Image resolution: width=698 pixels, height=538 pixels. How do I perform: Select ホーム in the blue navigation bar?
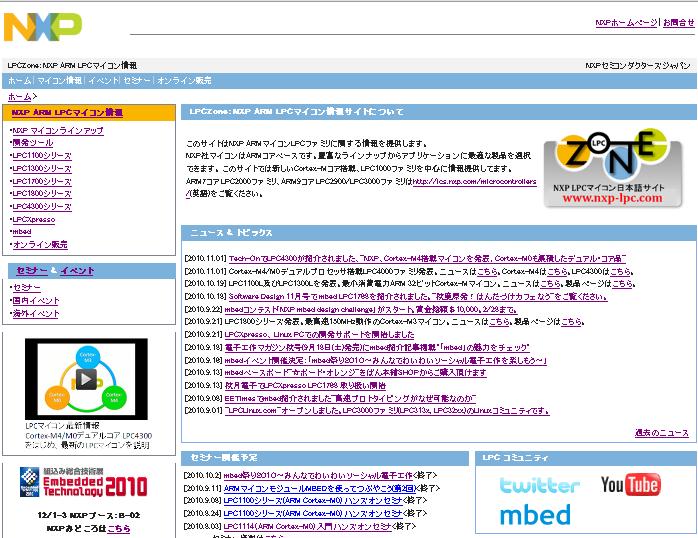19,80
